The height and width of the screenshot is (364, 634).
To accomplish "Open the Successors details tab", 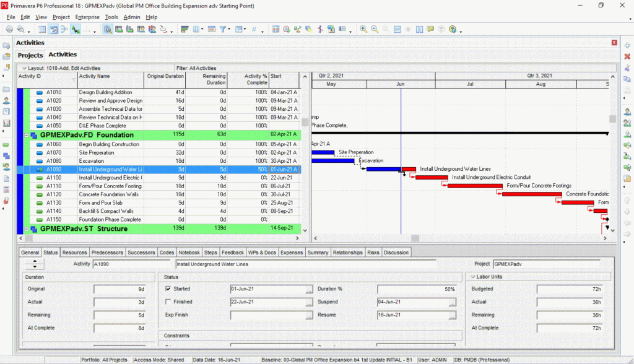I will pos(141,253).
